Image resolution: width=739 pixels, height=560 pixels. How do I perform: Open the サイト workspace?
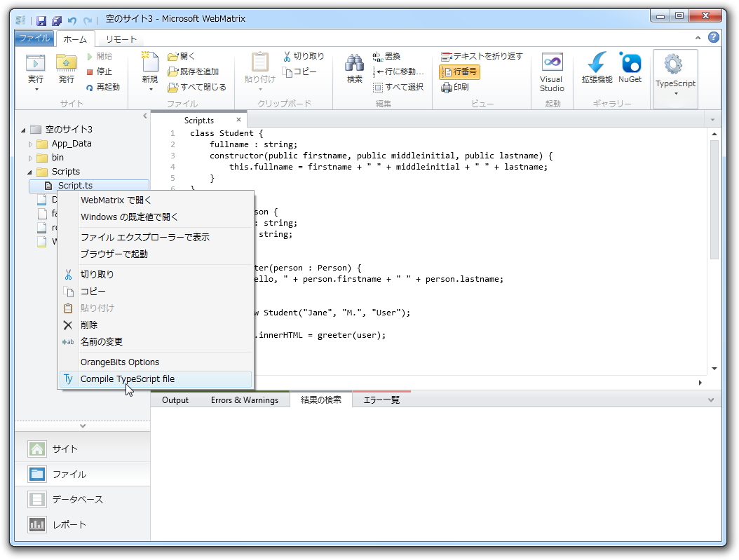click(x=83, y=449)
